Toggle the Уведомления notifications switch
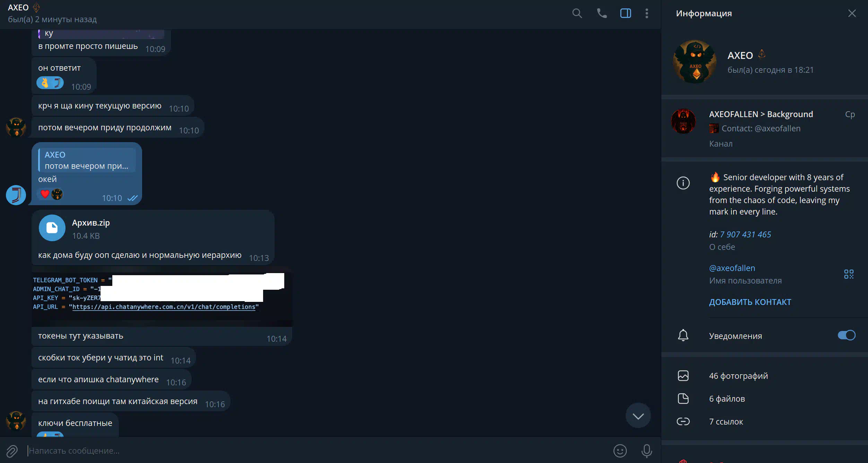868x463 pixels. click(847, 335)
